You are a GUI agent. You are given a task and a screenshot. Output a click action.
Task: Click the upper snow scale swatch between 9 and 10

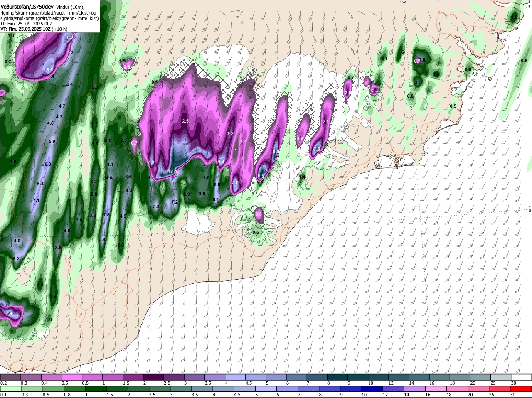point(358,377)
